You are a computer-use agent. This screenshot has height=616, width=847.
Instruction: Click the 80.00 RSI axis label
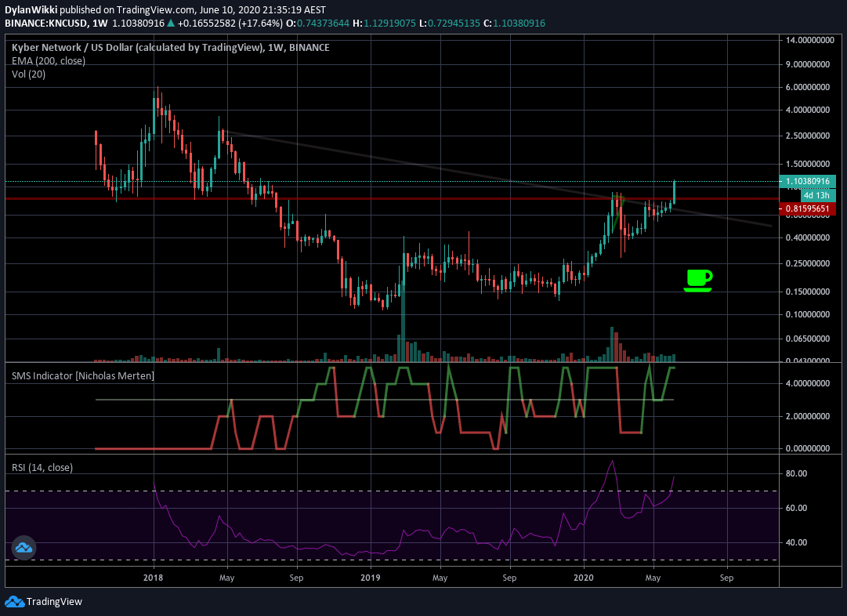pyautogui.click(x=796, y=473)
